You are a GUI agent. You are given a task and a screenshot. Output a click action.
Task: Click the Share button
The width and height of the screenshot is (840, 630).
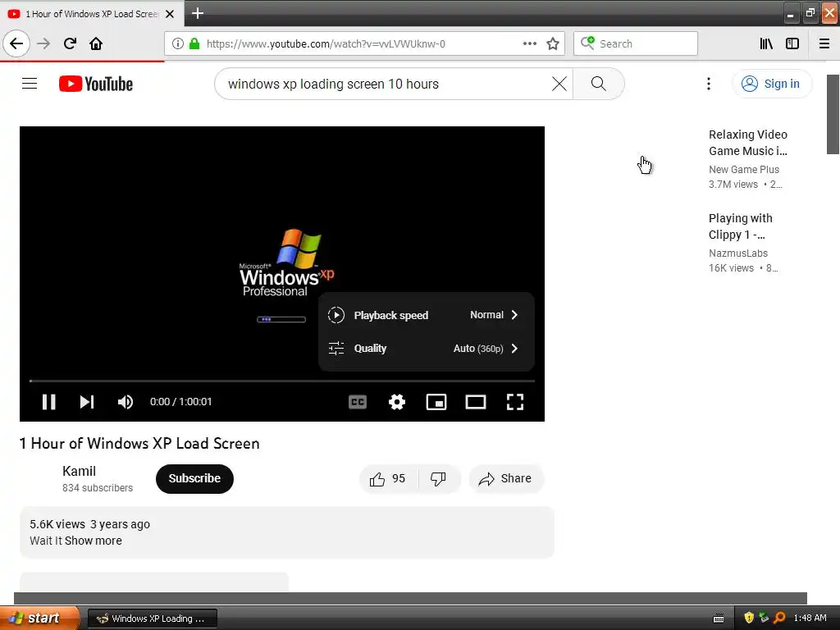[x=505, y=479]
